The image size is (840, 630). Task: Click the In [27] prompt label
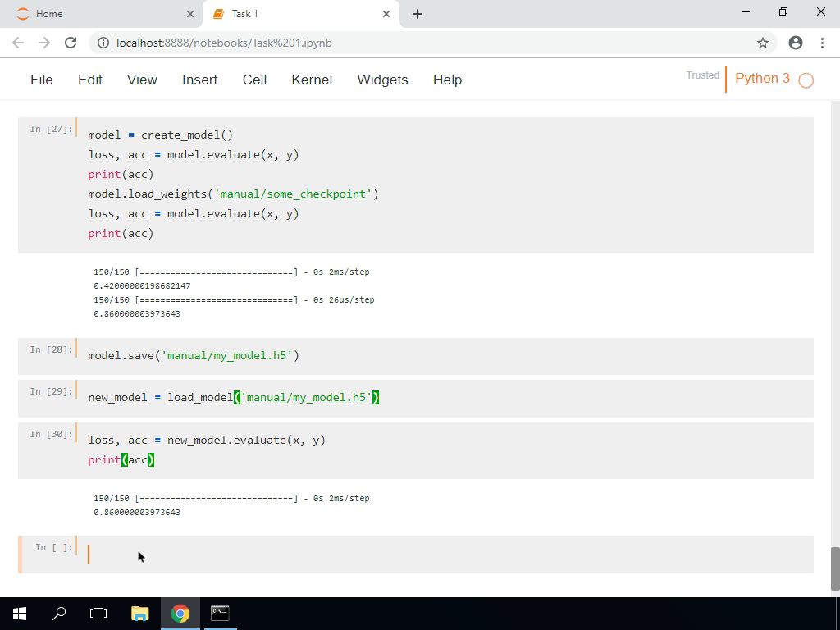[x=51, y=129]
